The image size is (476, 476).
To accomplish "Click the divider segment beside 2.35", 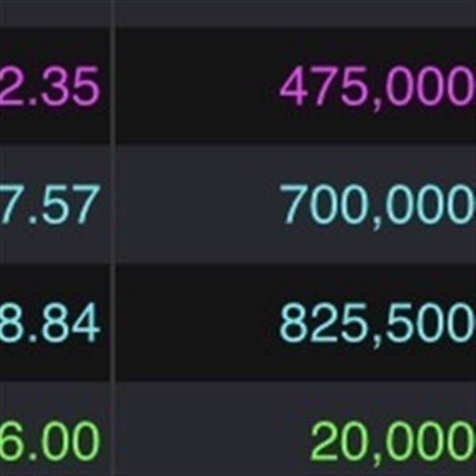I will coord(114,87).
